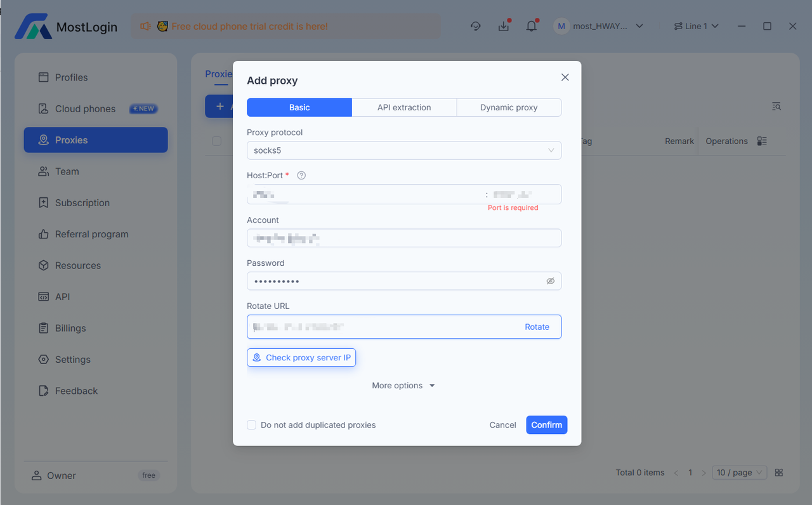Switch layout with grid view icon
This screenshot has width=812, height=505.
779,473
